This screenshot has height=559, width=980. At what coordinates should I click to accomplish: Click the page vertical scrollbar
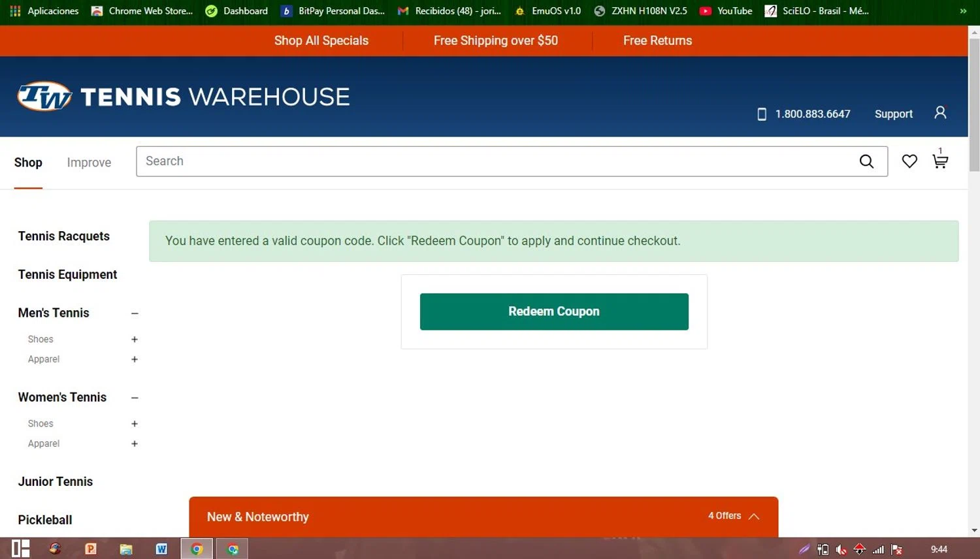pos(974,104)
